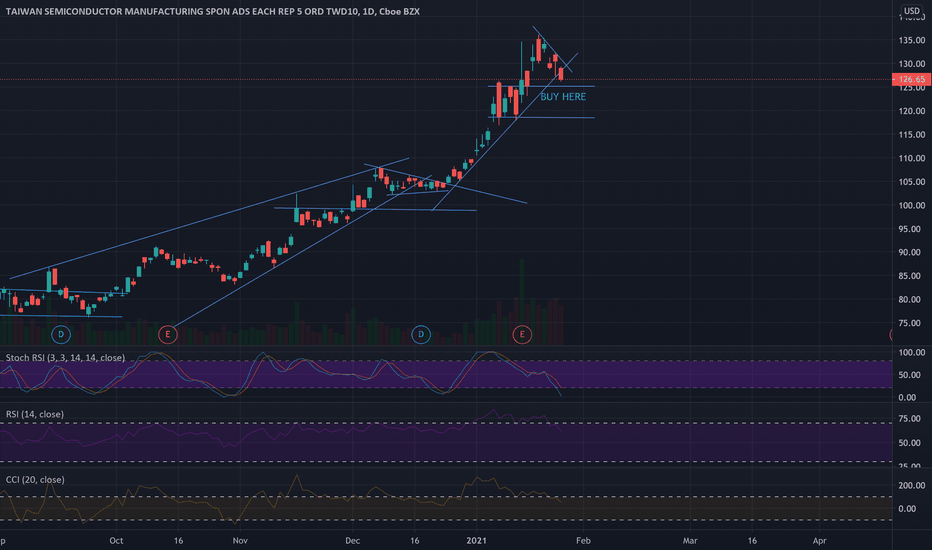Click the 16 label between Dec and 2021

(x=414, y=540)
